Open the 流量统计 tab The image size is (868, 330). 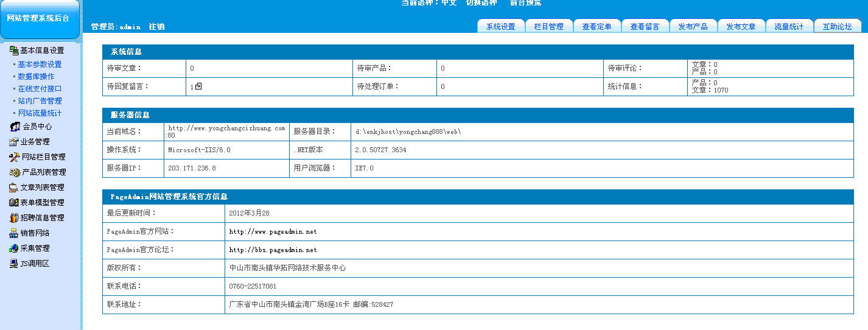(789, 27)
